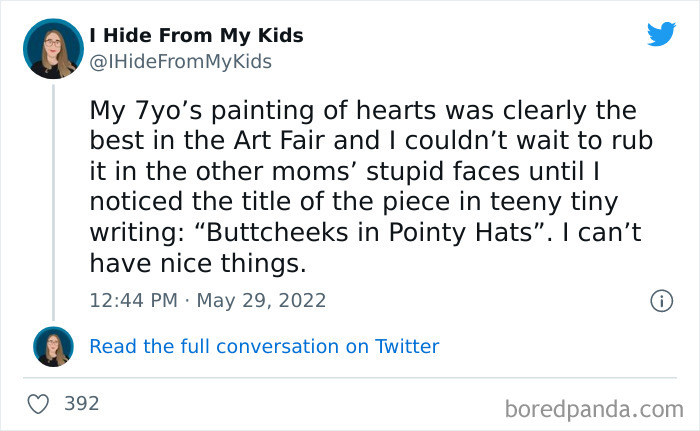Screen dimensions: 700x431
Task: Open the author's large profile picture
Action: [x=53, y=48]
